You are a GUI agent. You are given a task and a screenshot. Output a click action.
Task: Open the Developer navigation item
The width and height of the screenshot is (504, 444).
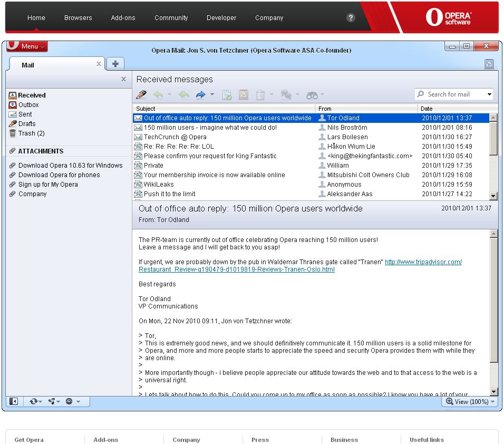click(x=221, y=18)
